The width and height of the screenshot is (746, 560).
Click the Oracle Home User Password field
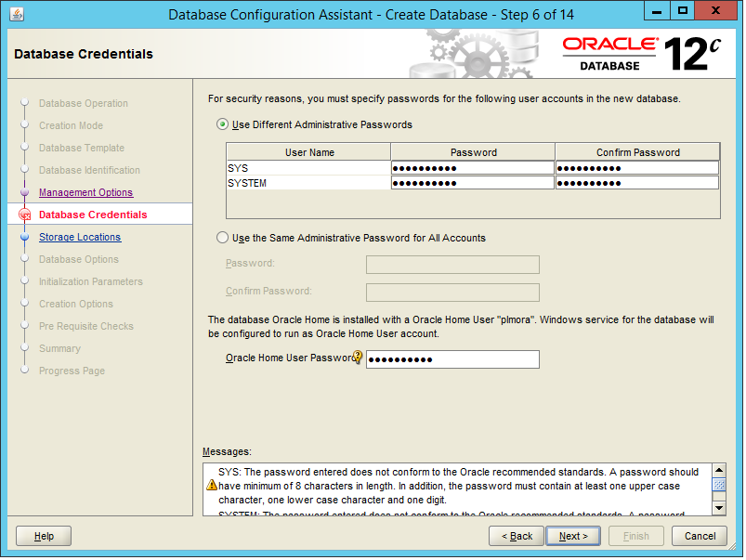point(452,359)
